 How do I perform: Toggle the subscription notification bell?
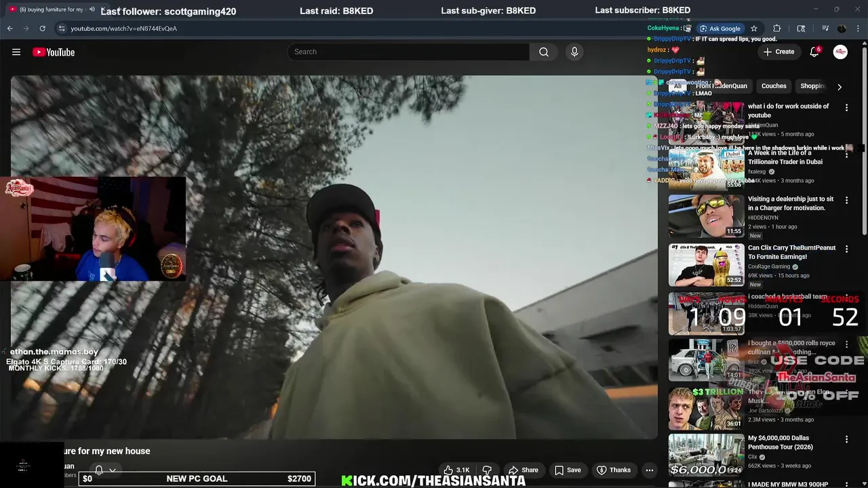coord(99,470)
